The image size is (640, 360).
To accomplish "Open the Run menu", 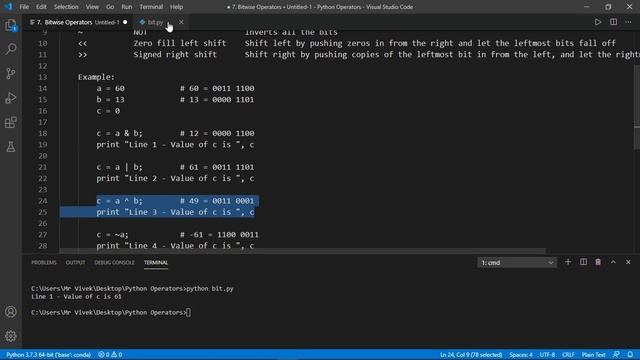I will point(127,7).
